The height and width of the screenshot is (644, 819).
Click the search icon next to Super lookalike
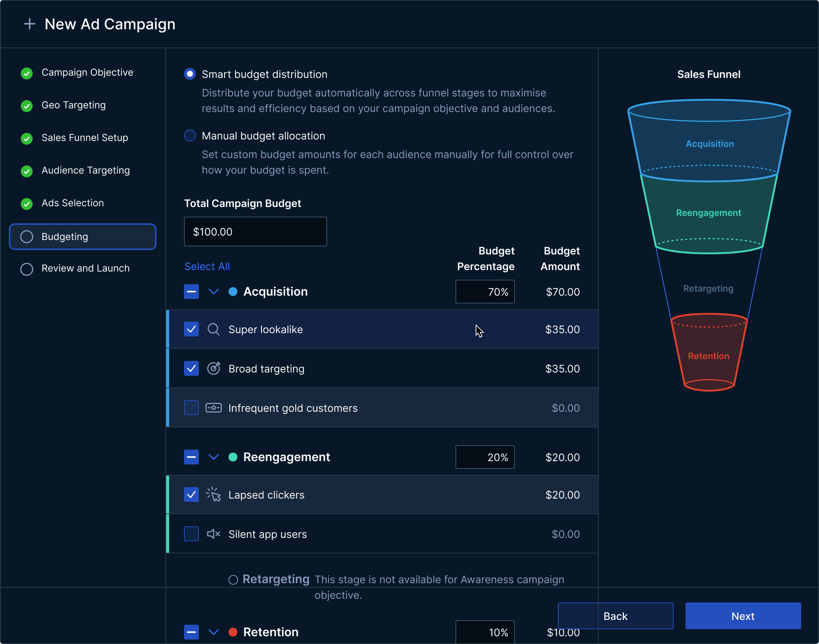[x=213, y=329]
